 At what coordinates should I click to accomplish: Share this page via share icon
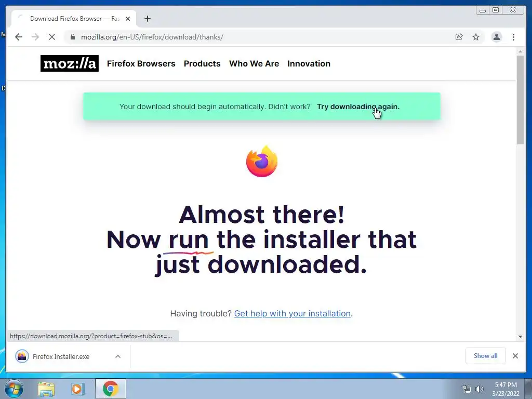click(x=459, y=37)
